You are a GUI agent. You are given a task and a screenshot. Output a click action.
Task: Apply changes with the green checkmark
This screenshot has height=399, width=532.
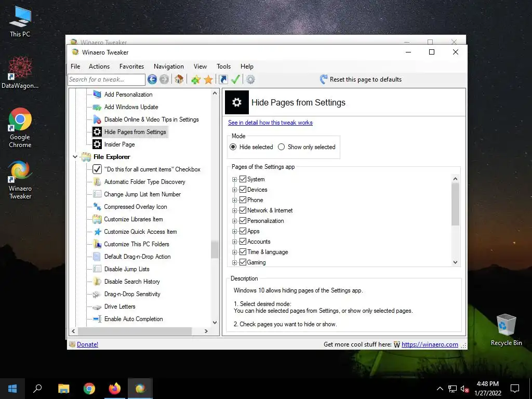click(235, 79)
